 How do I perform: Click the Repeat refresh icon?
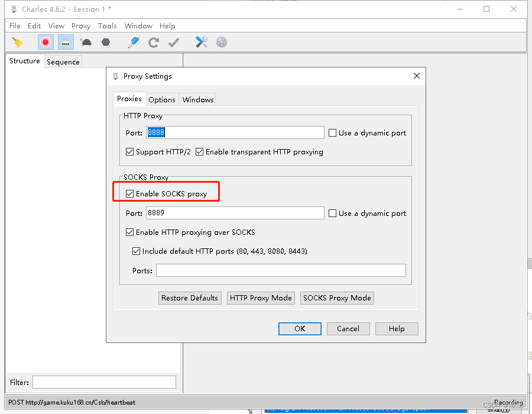(x=154, y=43)
